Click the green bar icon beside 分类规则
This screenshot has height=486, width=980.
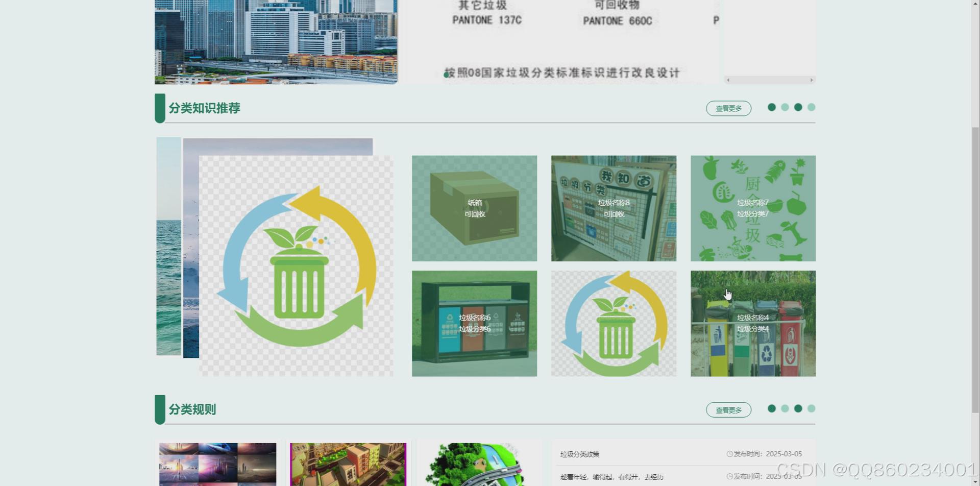tap(160, 409)
